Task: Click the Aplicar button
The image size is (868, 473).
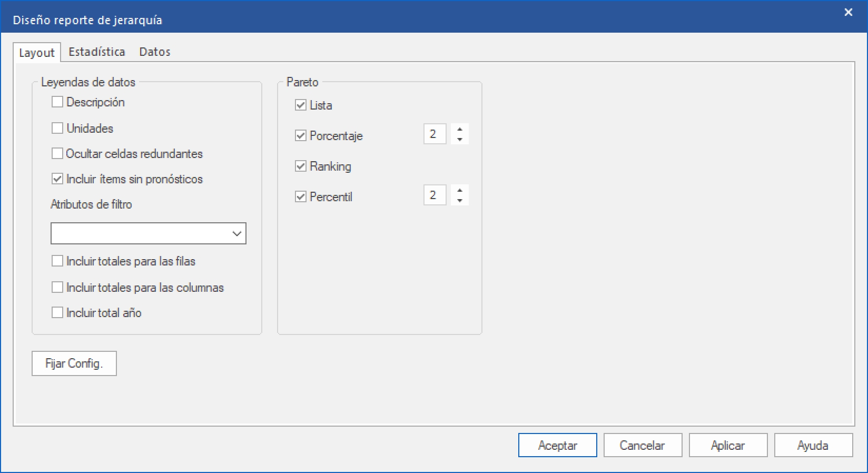Action: (728, 446)
